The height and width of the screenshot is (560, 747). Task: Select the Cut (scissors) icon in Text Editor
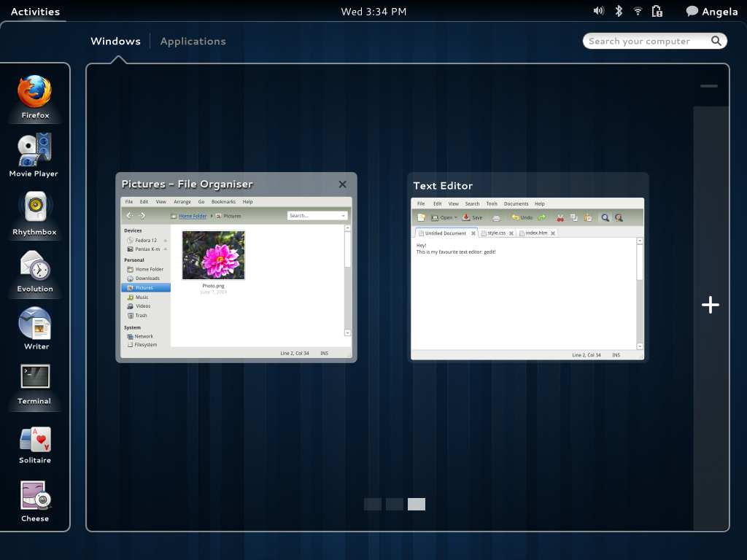(x=560, y=217)
